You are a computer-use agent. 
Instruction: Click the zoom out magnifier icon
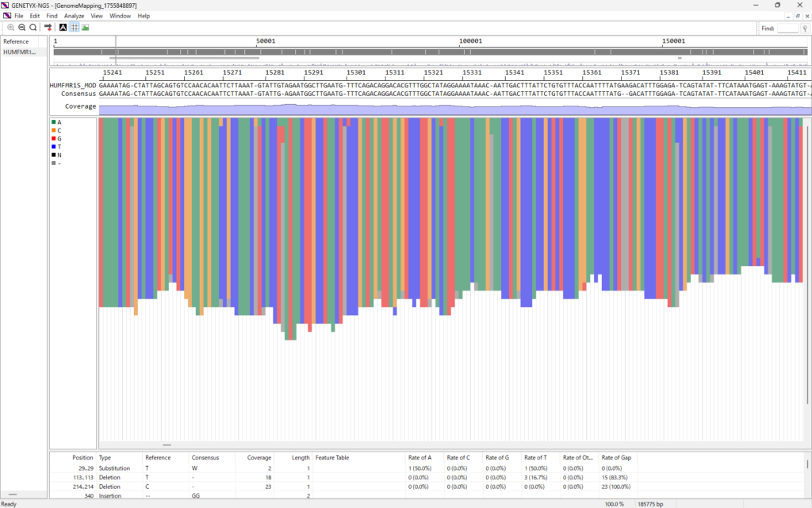(x=22, y=27)
